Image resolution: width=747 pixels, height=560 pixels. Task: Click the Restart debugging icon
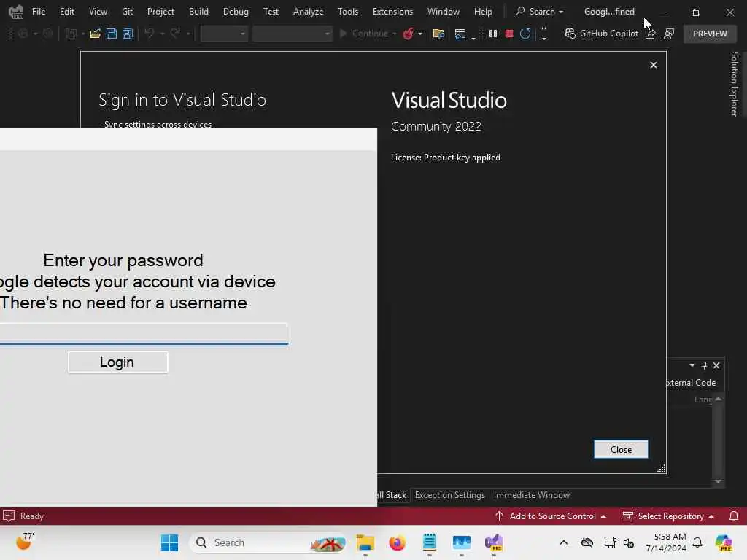click(525, 34)
